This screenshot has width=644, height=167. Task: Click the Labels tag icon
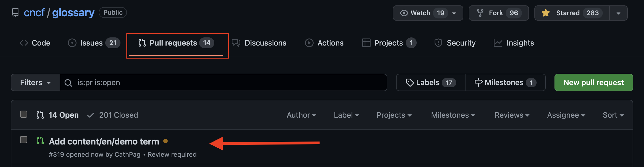coord(409,82)
